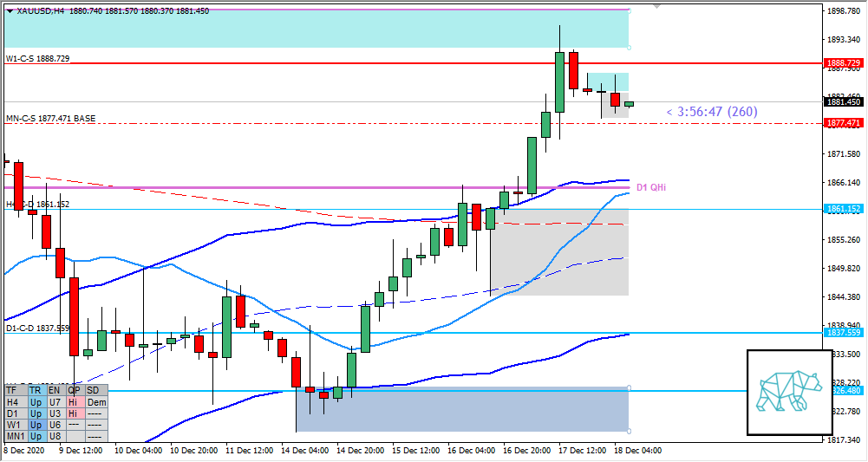Click the pink D1 QHi label
Image resolution: width=868 pixels, height=462 pixels.
click(651, 187)
